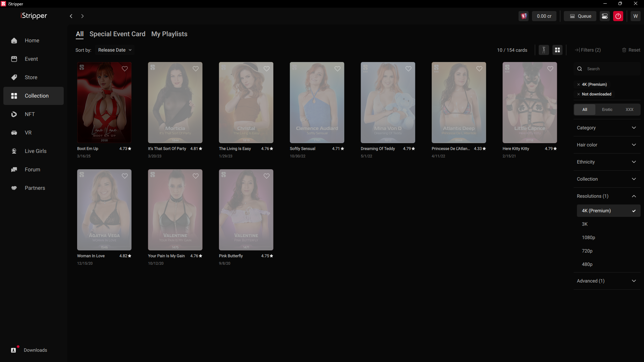Open the VR section
Viewport: 644px width, 362px height.
(28, 133)
